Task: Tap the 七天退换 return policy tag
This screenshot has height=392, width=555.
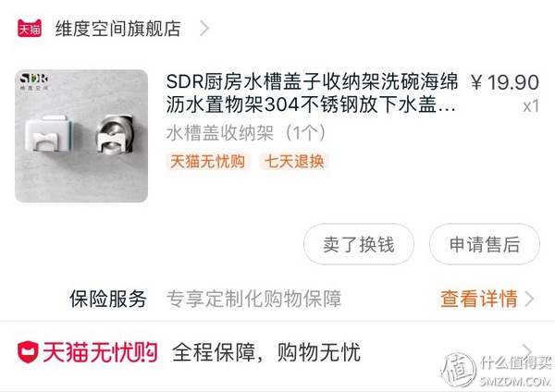Action: (x=294, y=162)
